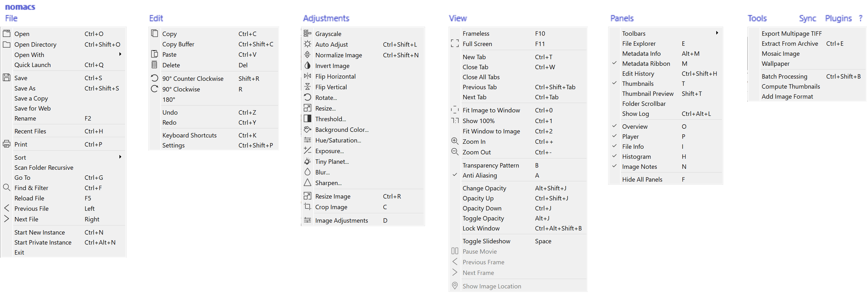Click the Background Color paint bucket icon
Image resolution: width=868 pixels, height=300 pixels.
tap(307, 129)
